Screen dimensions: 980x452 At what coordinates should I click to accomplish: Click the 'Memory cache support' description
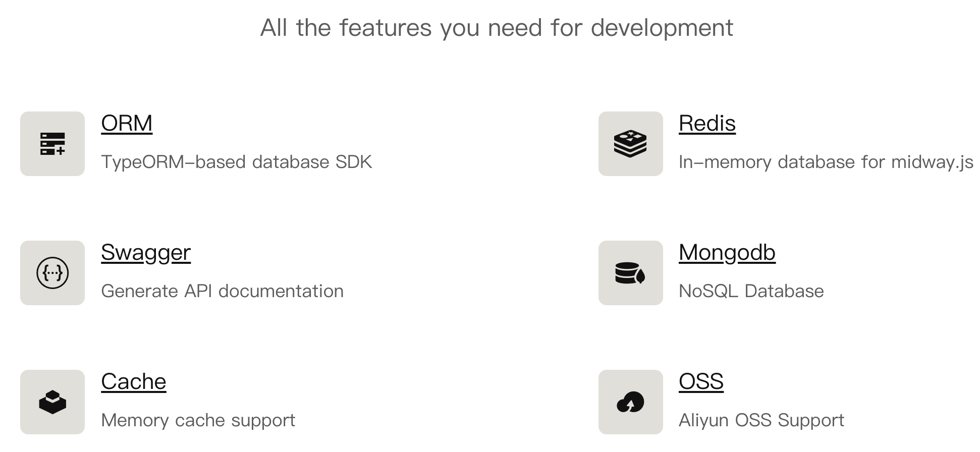pos(198,420)
